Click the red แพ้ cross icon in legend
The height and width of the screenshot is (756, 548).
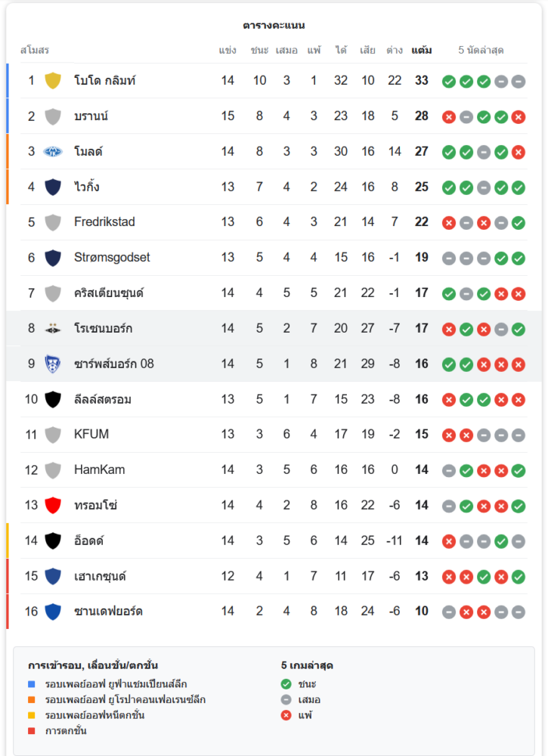[286, 714]
